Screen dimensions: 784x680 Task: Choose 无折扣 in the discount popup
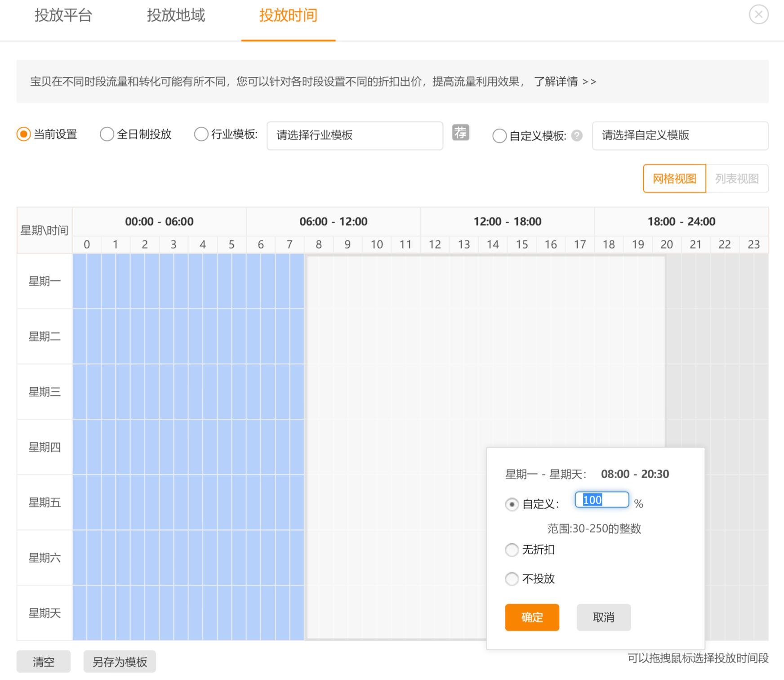click(512, 550)
